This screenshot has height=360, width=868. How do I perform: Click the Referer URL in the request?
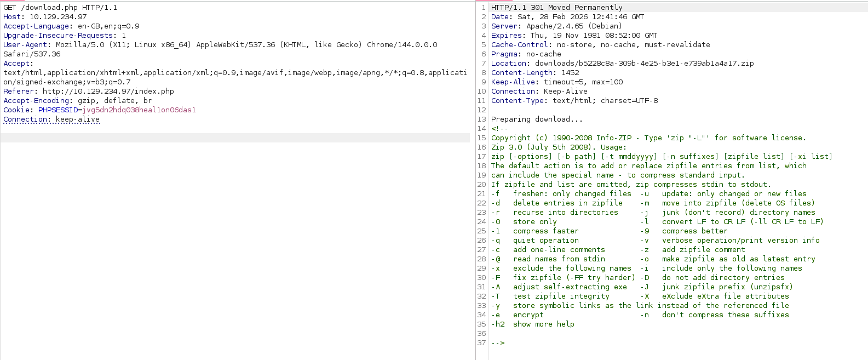pos(108,92)
